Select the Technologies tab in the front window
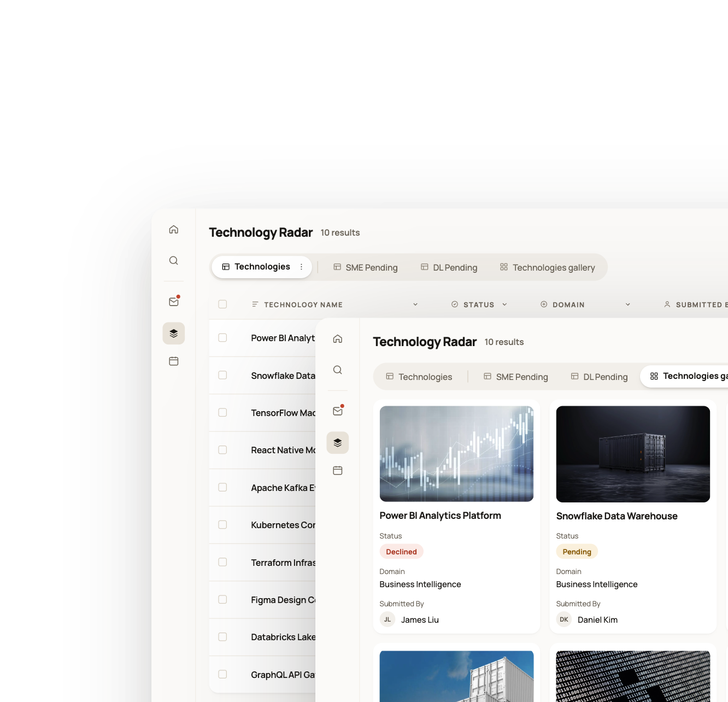The width and height of the screenshot is (728, 702). (x=419, y=377)
